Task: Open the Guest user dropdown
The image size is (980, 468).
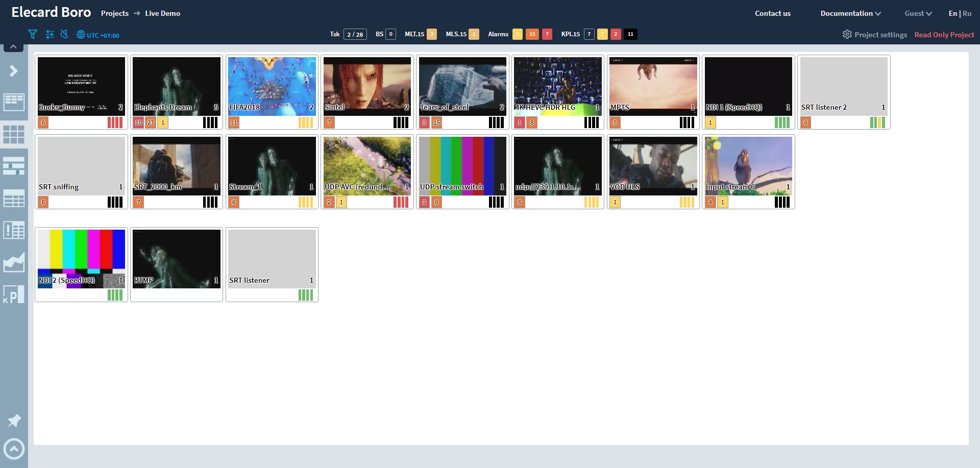Action: 918,13
